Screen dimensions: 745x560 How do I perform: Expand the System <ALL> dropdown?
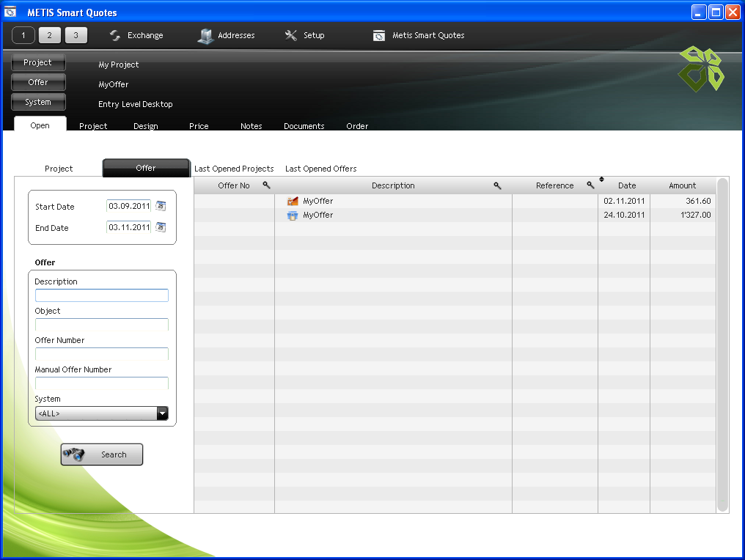tap(162, 413)
